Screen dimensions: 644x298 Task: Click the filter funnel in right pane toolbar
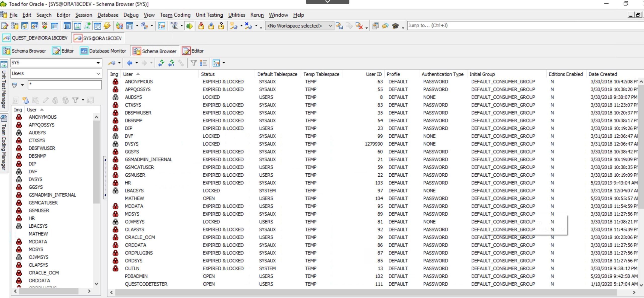click(x=193, y=63)
